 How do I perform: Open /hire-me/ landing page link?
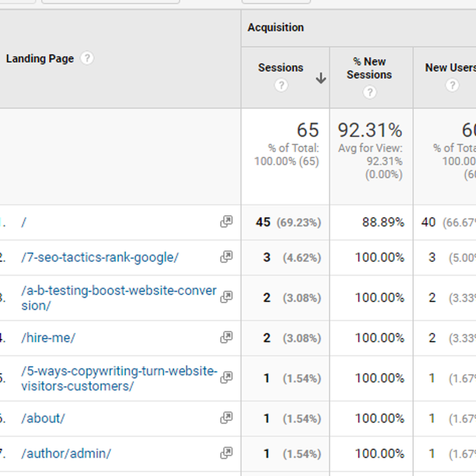48,338
